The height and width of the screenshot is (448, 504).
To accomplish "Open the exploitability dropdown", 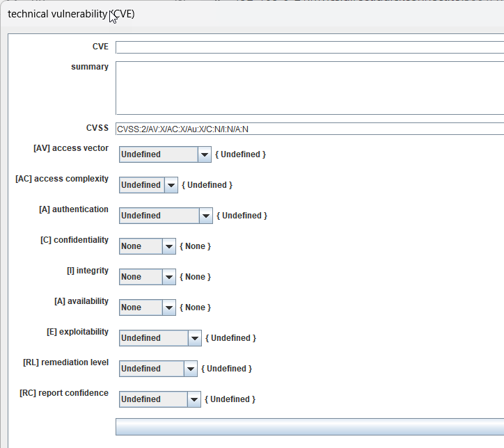I will (160, 338).
